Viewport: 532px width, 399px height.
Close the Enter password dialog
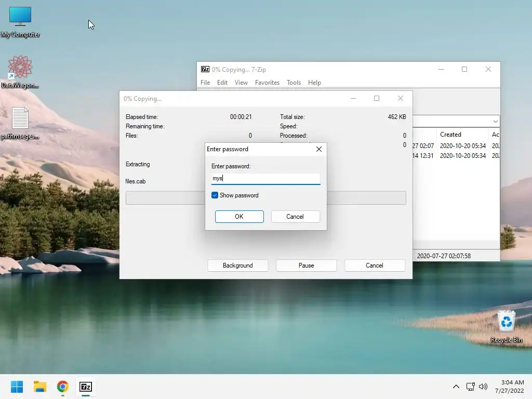click(x=319, y=149)
